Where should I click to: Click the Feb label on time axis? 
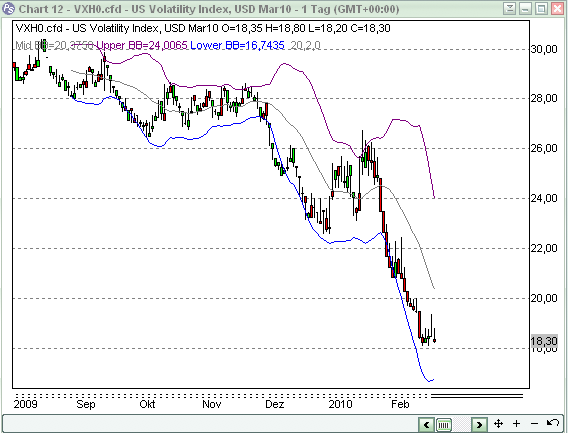400,404
